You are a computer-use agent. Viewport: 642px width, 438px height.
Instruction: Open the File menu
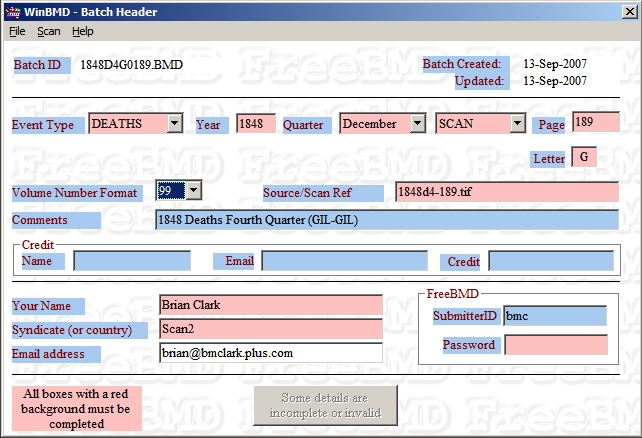[17, 32]
